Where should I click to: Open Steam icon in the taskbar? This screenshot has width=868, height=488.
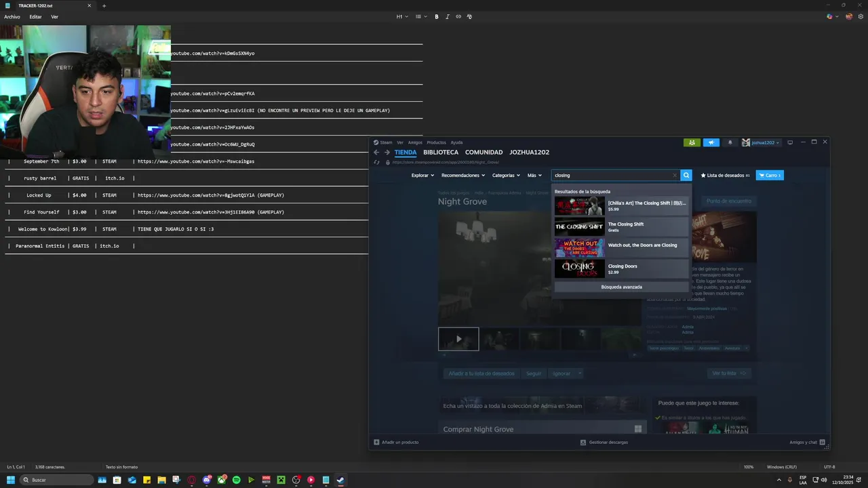(x=340, y=480)
